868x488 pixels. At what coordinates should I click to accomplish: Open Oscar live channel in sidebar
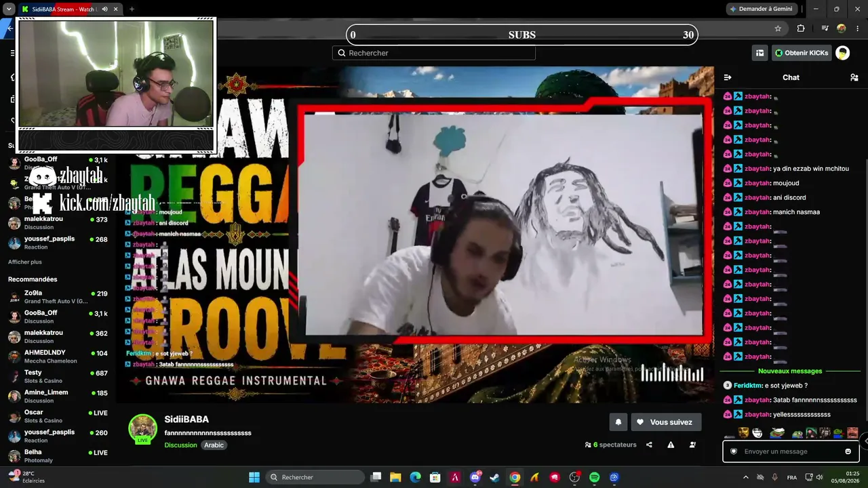pos(58,415)
